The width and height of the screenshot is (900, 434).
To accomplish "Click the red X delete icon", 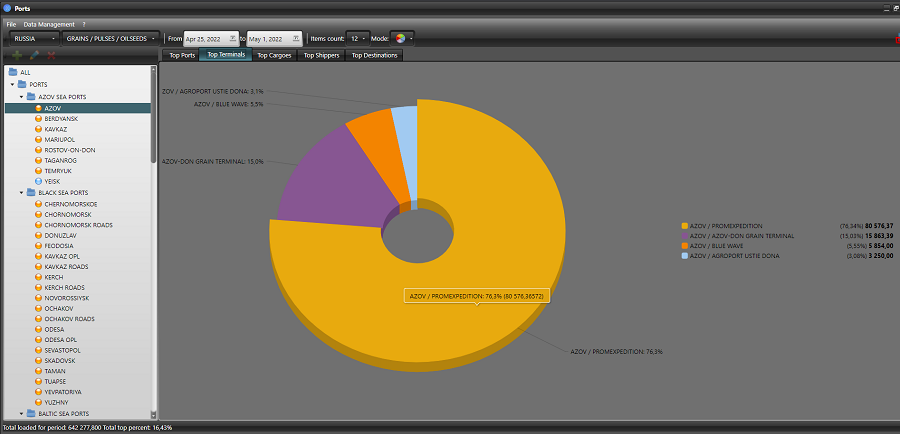I will pos(51,56).
